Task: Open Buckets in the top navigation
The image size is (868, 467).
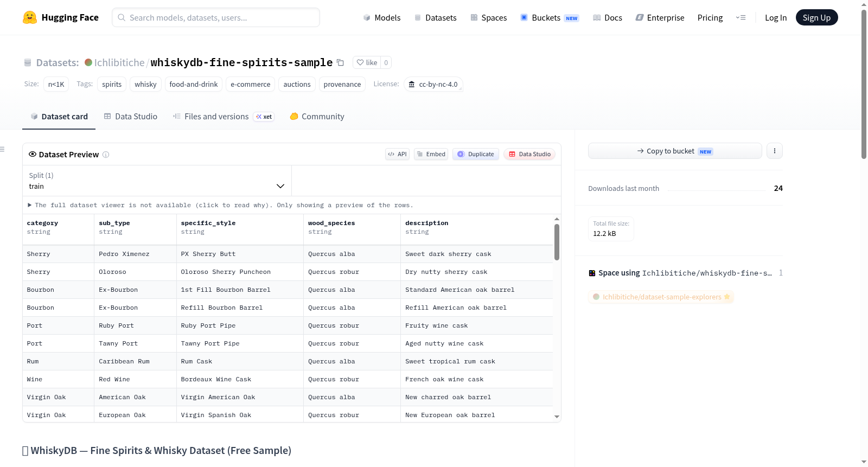Action: tap(550, 17)
